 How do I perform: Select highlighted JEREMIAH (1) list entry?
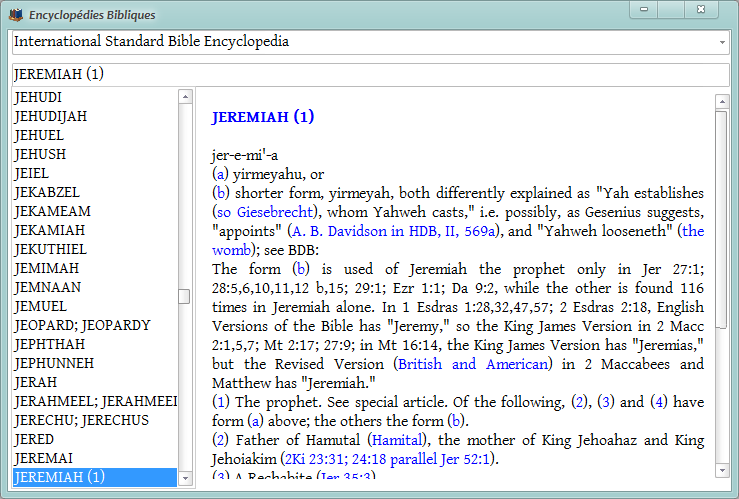click(95, 477)
